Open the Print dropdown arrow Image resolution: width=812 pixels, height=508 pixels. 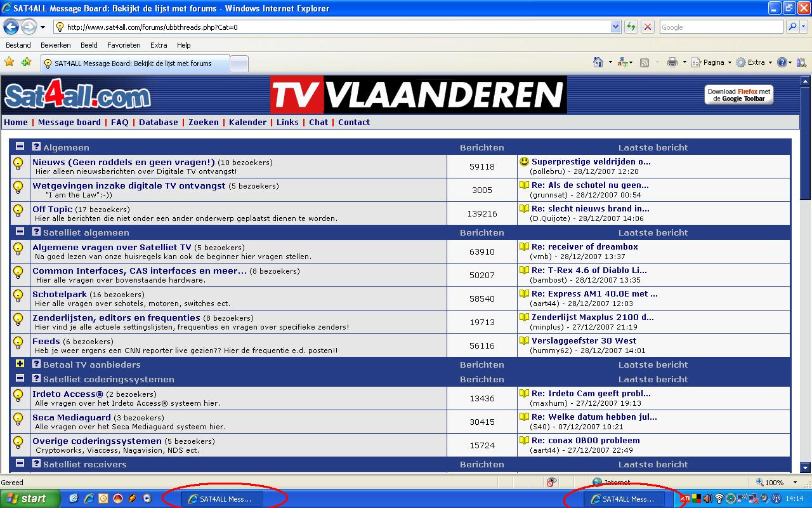point(684,62)
